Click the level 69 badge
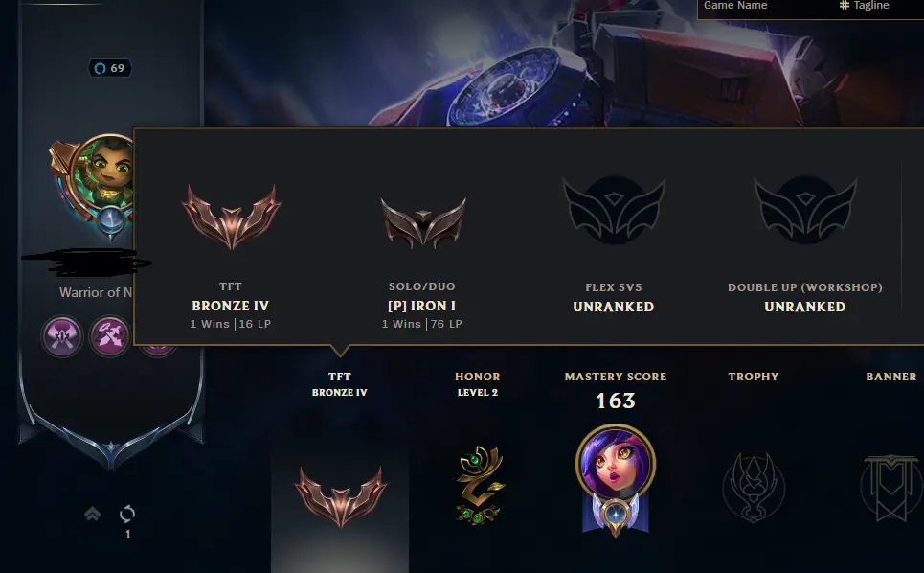Image resolution: width=924 pixels, height=573 pixels. point(110,68)
